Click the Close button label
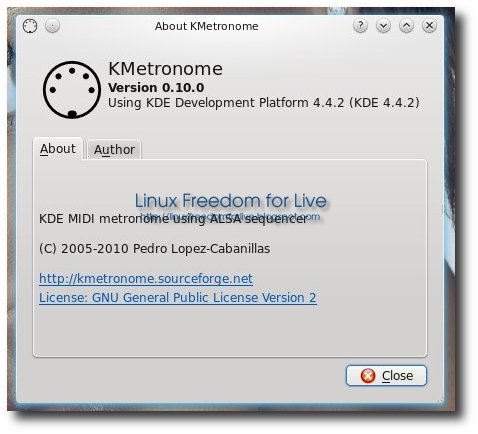478x434 pixels. click(x=397, y=376)
